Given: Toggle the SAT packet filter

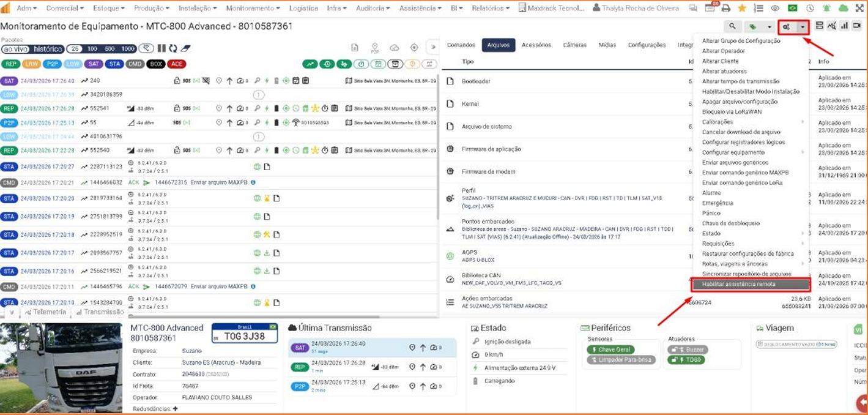Looking at the screenshot, I should [x=94, y=64].
